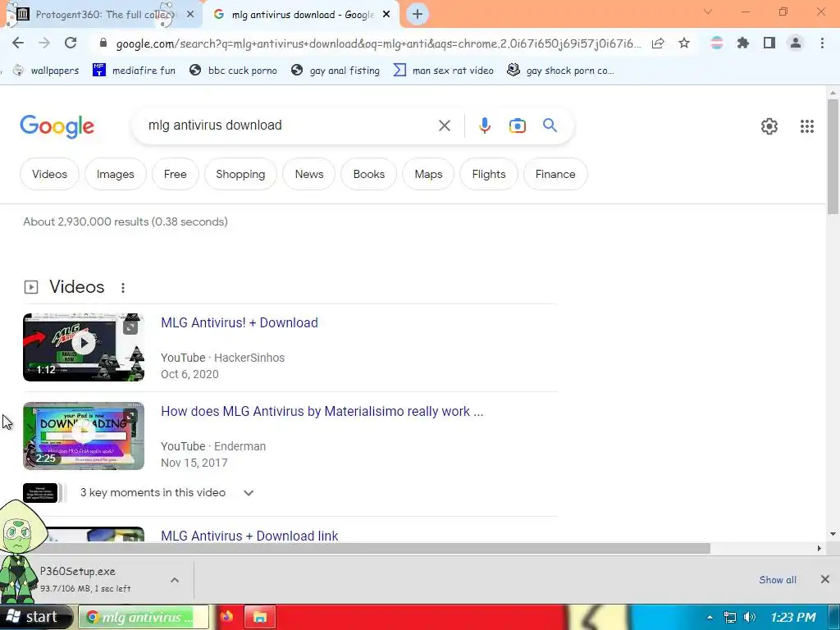Click scrollbar down arrow
Image resolution: width=840 pixels, height=630 pixels.
coord(833,534)
